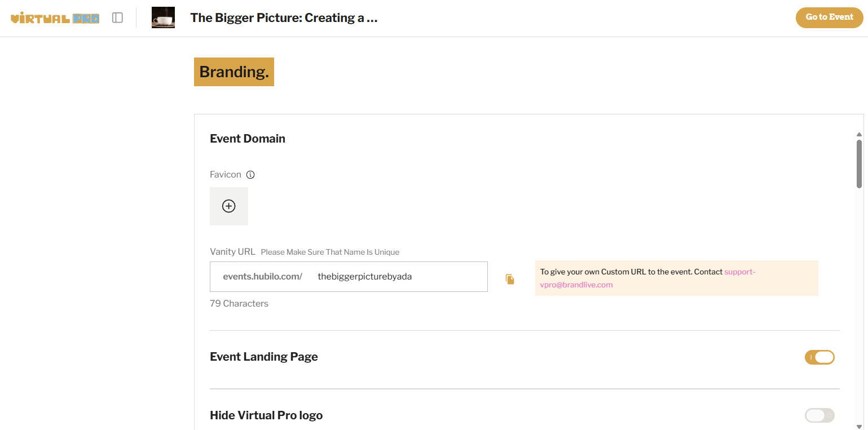This screenshot has width=868, height=430.
Task: Click the Branding. heading
Action: 234,72
